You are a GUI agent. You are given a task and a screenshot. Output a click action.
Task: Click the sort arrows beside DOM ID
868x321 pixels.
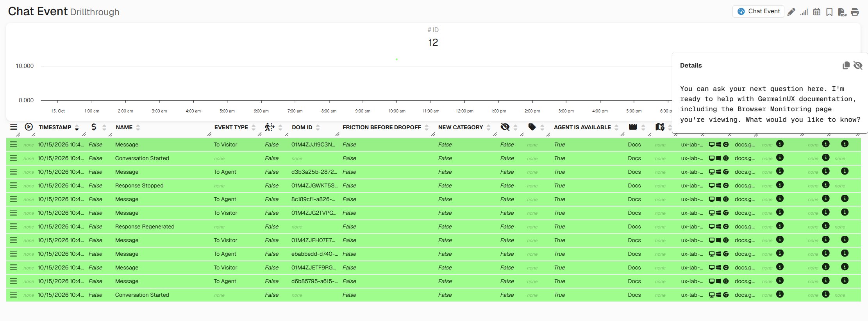pyautogui.click(x=318, y=127)
